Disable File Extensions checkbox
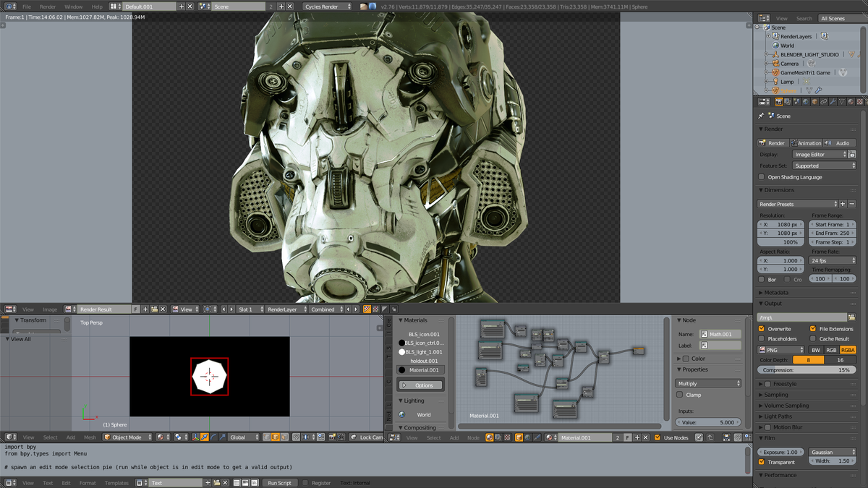The image size is (868, 488). tap(813, 329)
